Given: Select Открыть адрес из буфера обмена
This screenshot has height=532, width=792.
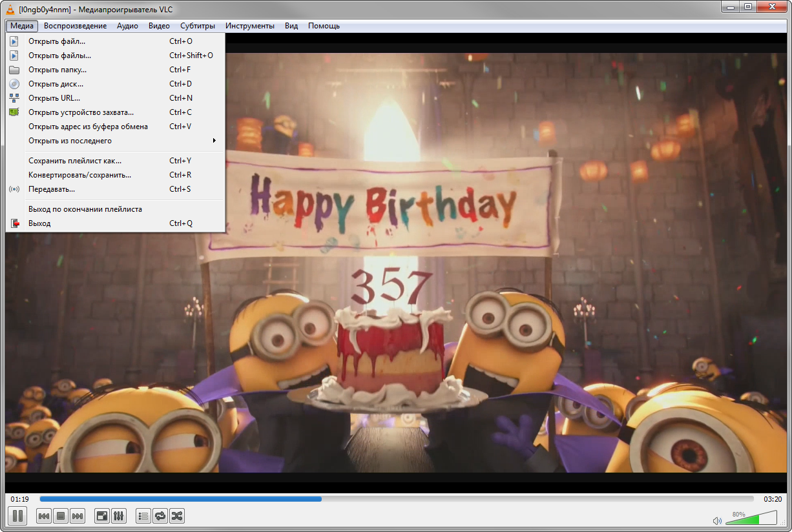Looking at the screenshot, I should [115, 127].
